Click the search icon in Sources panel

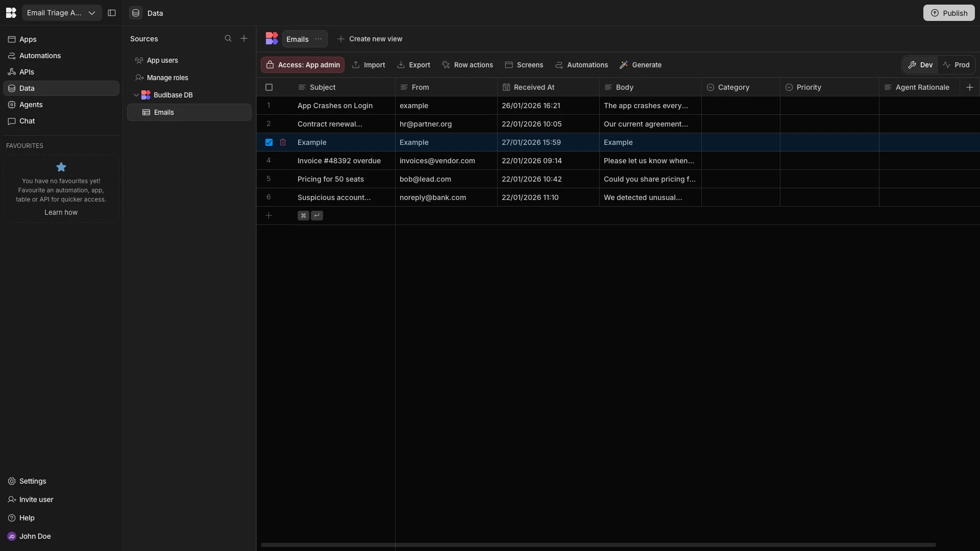point(228,39)
